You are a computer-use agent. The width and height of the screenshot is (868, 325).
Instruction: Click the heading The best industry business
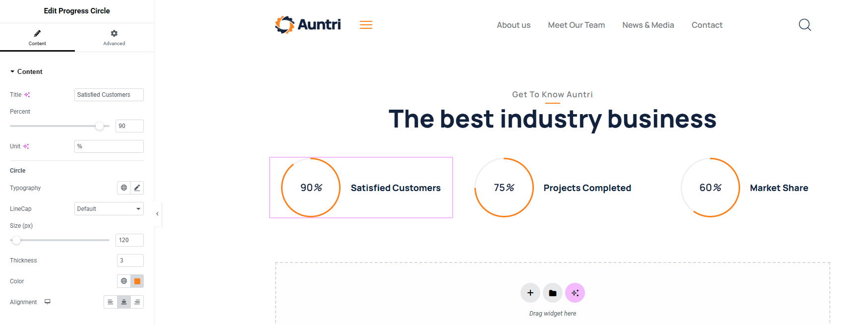(x=552, y=119)
